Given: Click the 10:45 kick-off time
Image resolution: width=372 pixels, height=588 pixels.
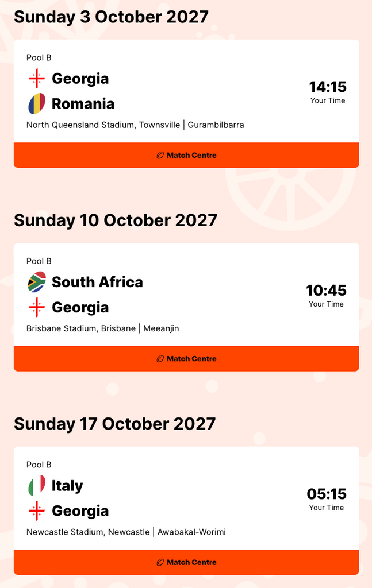Looking at the screenshot, I should point(326,291).
